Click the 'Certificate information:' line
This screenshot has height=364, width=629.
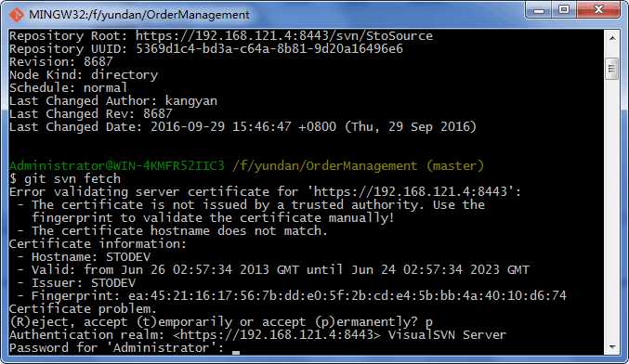[98, 243]
